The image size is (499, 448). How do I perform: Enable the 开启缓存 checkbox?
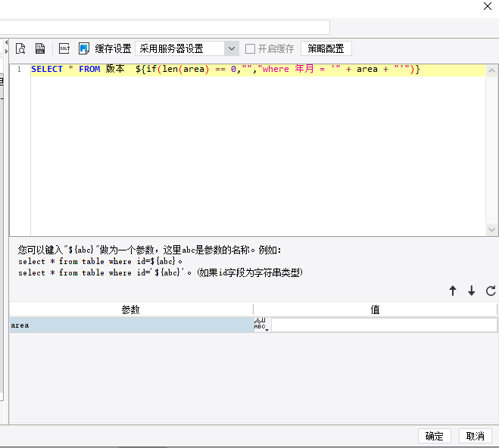pyautogui.click(x=250, y=49)
